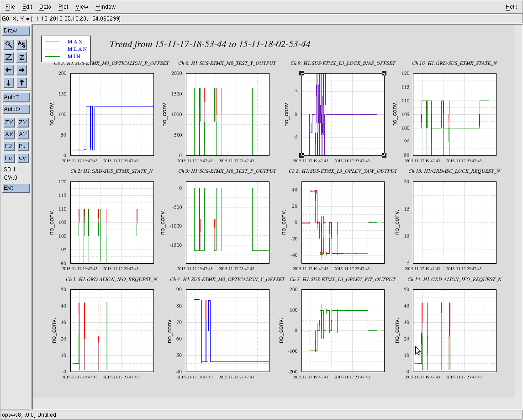Click the Ch 1 ALIGN_IFO_REQUEST_N graph title

click(x=111, y=279)
